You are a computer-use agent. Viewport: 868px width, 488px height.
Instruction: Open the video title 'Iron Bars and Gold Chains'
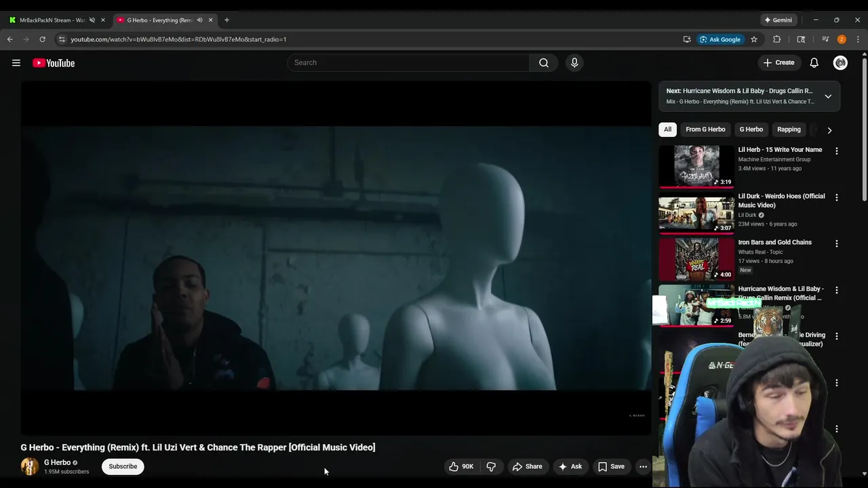775,243
